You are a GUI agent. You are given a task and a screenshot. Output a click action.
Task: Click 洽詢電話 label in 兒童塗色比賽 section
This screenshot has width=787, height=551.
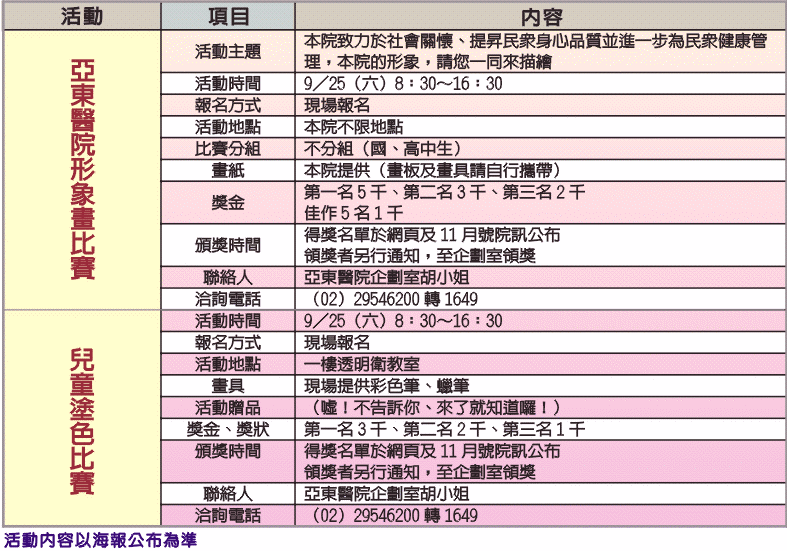pos(228,515)
